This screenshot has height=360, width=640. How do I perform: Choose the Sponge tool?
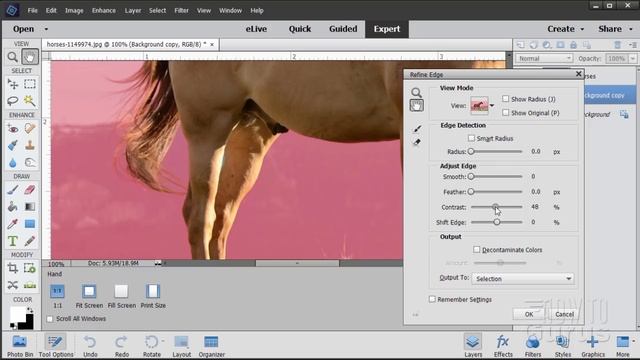pyautogui.click(x=29, y=162)
